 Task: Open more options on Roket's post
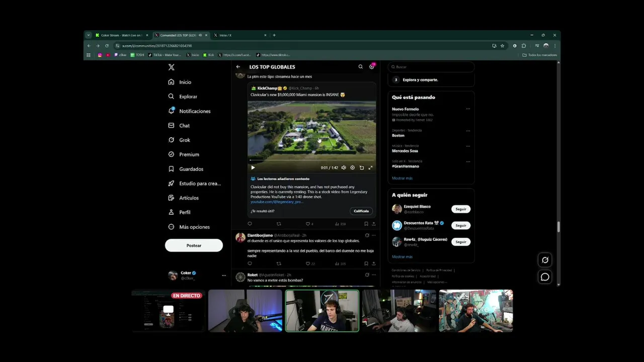click(x=373, y=275)
